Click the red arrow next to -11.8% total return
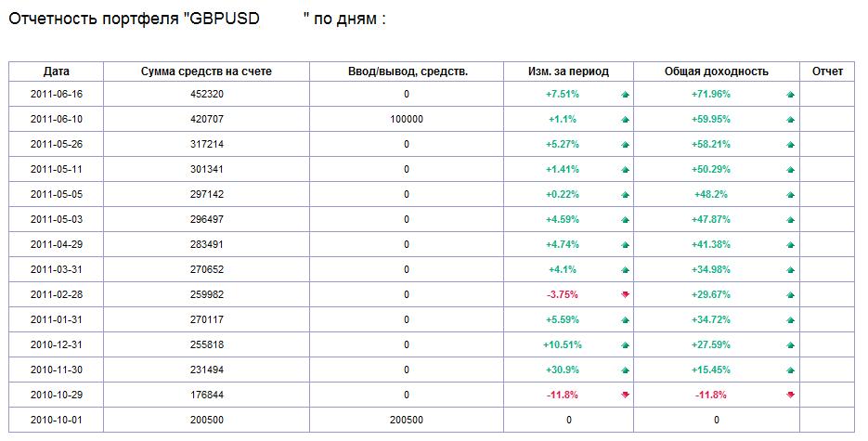868x441 pixels. click(790, 395)
